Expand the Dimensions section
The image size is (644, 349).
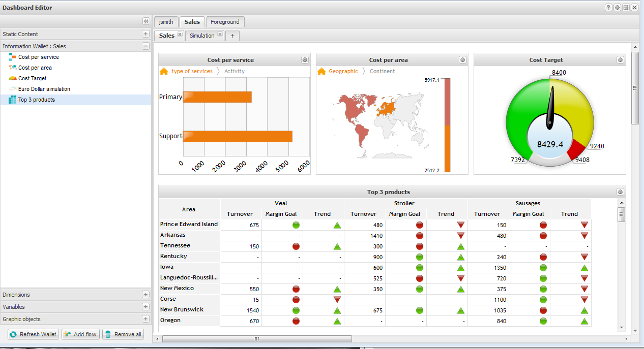[x=146, y=295]
